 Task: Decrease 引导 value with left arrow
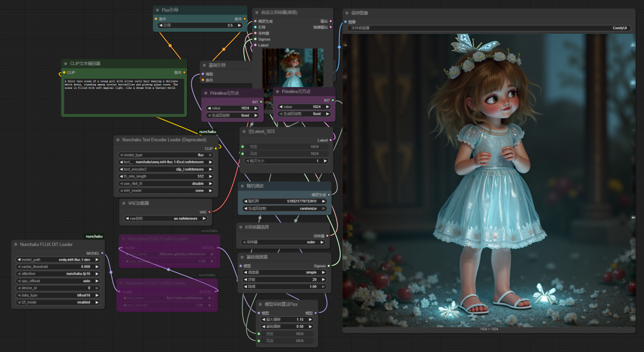(161, 26)
